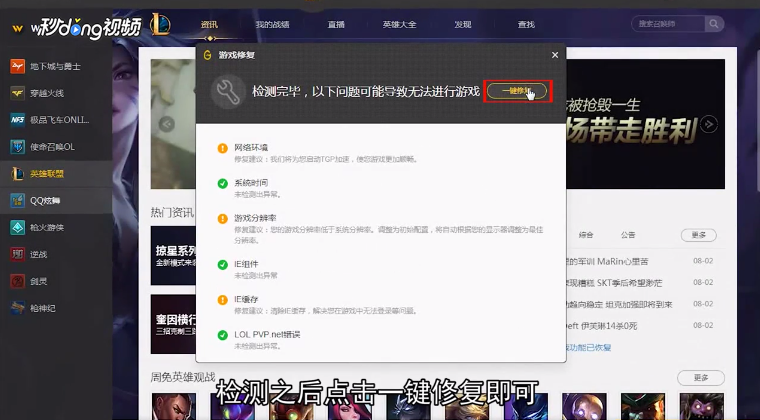
Task: Click IE缓存 orange warning icon
Action: pos(222,300)
